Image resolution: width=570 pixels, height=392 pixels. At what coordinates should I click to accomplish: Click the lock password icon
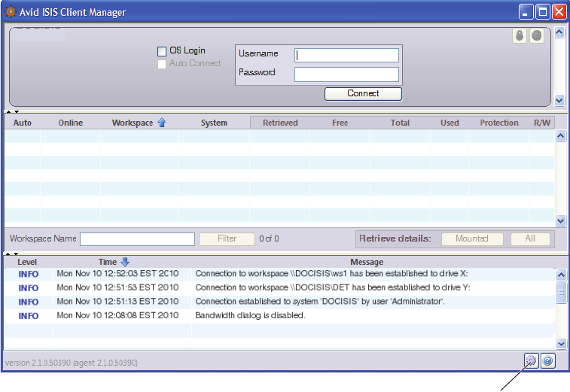point(520,35)
